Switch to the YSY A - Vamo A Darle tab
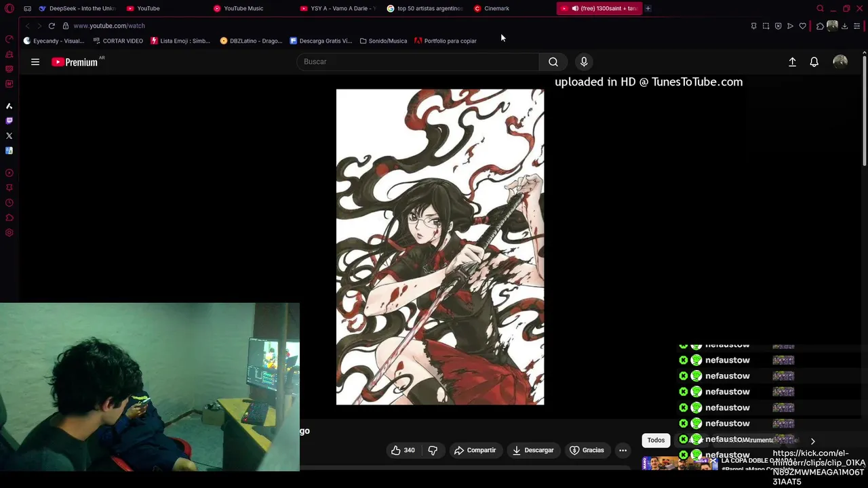The width and height of the screenshot is (868, 488). point(338,8)
